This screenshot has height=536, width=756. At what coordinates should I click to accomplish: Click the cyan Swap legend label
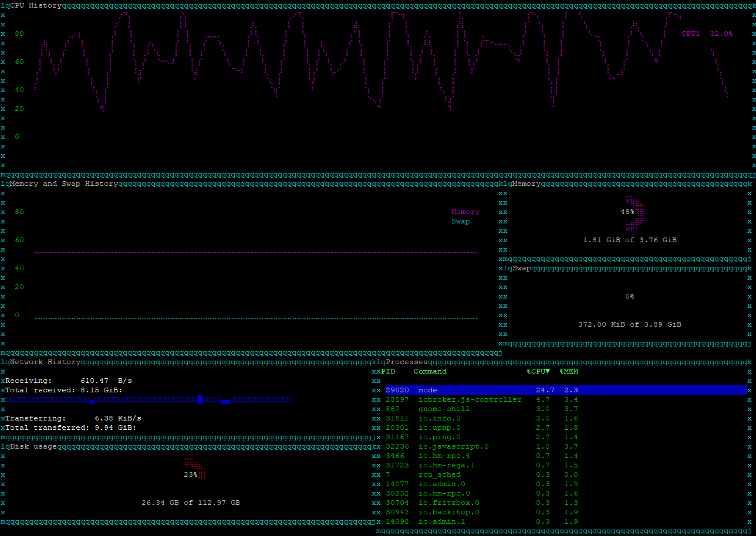[461, 221]
